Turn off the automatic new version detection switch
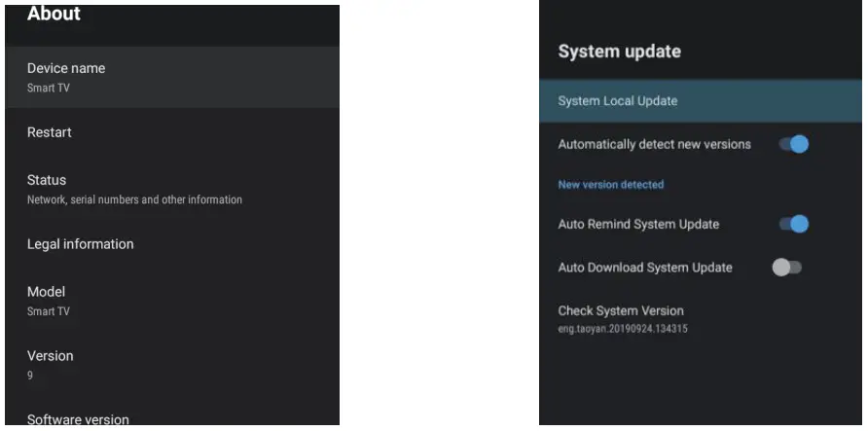This screenshot has height=431, width=868. coord(794,144)
